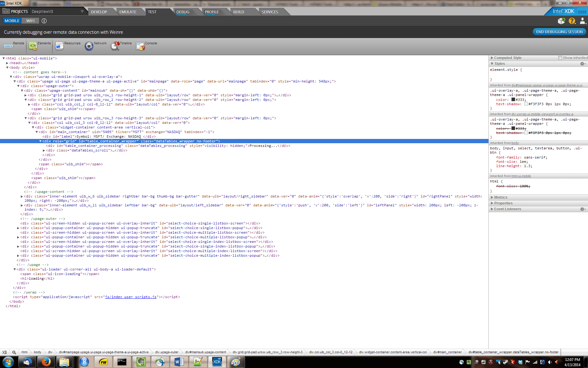This screenshot has width=588, height=368.
Task: Switch to the DEVELOP tab
Action: [99, 12]
